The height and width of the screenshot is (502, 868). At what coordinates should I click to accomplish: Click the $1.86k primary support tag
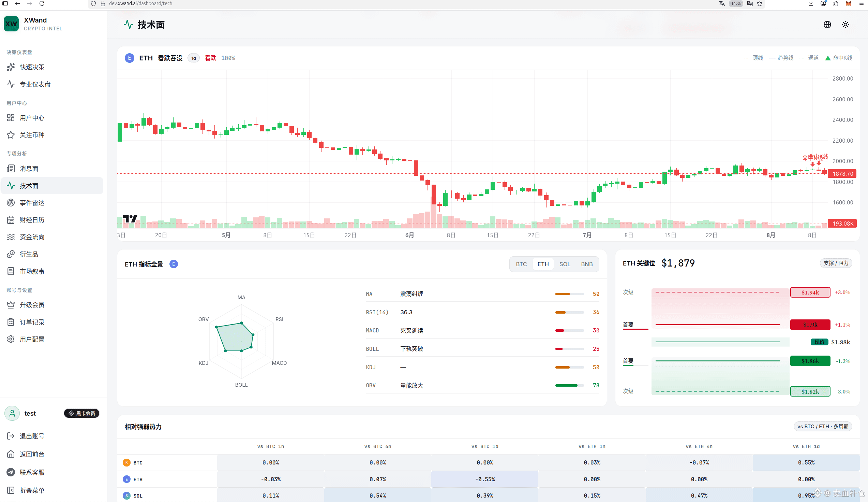coord(810,361)
